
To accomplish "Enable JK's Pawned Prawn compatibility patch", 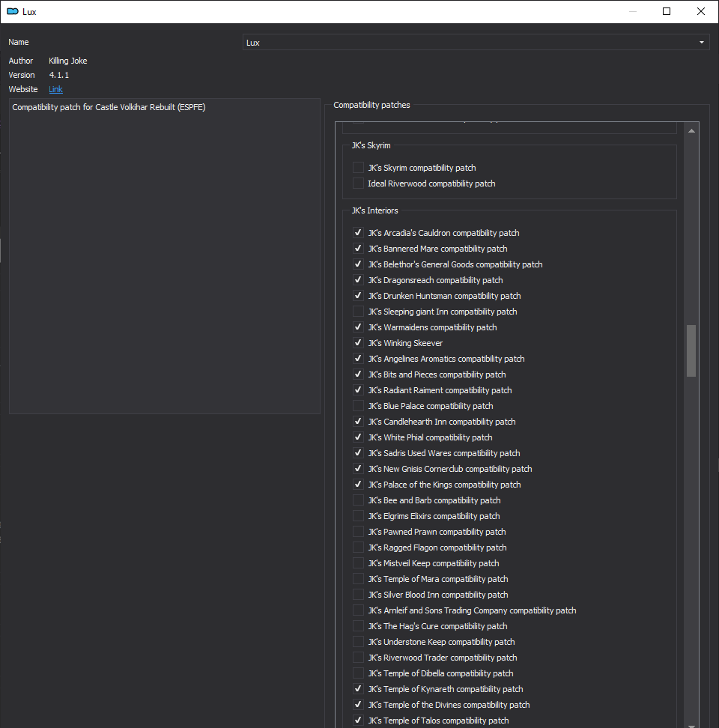I will pyautogui.click(x=358, y=532).
